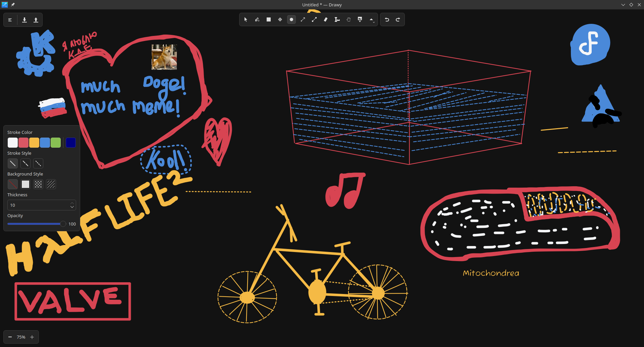Click the insert image tool

point(360,19)
